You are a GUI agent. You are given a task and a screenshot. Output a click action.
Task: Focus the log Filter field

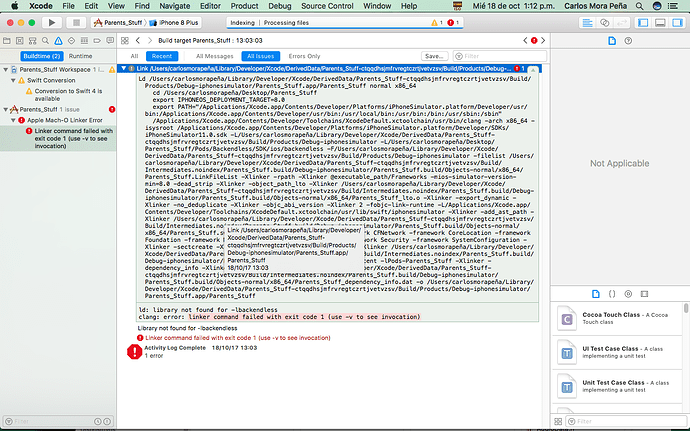(x=499, y=56)
